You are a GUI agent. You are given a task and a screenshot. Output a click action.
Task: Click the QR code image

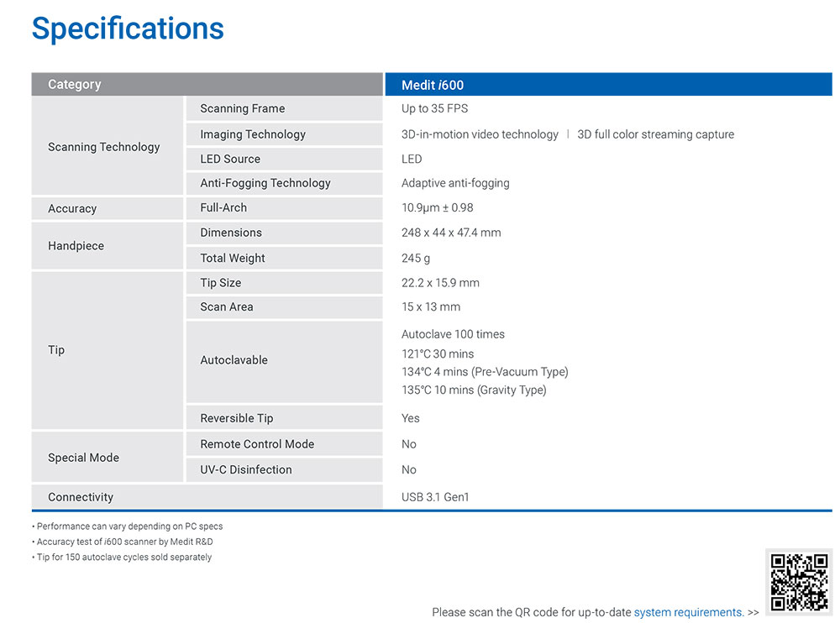click(799, 583)
